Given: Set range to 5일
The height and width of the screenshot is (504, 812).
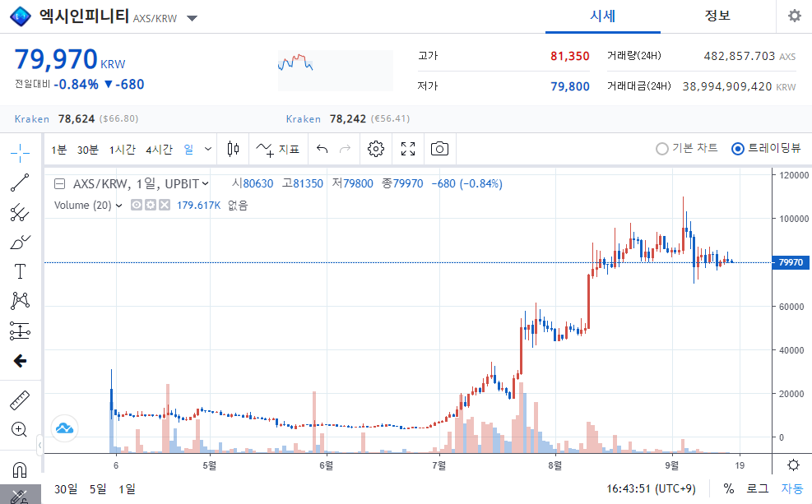Looking at the screenshot, I should point(98,488).
